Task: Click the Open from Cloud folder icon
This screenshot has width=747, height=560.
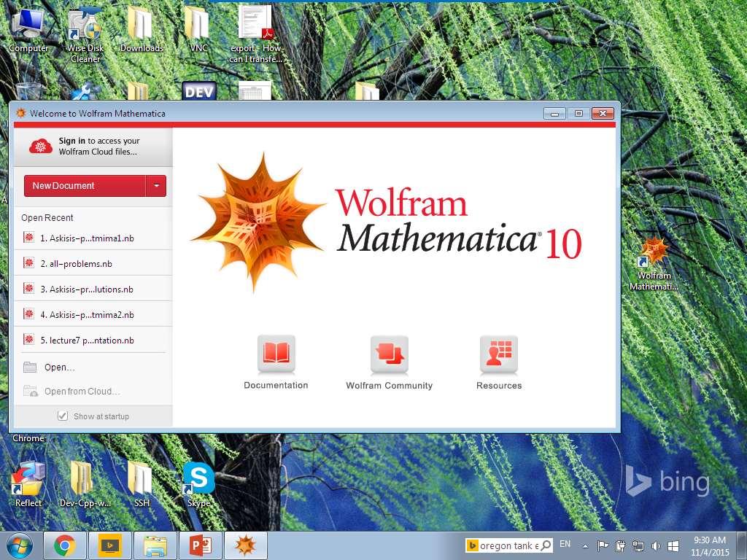Action: tap(31, 392)
